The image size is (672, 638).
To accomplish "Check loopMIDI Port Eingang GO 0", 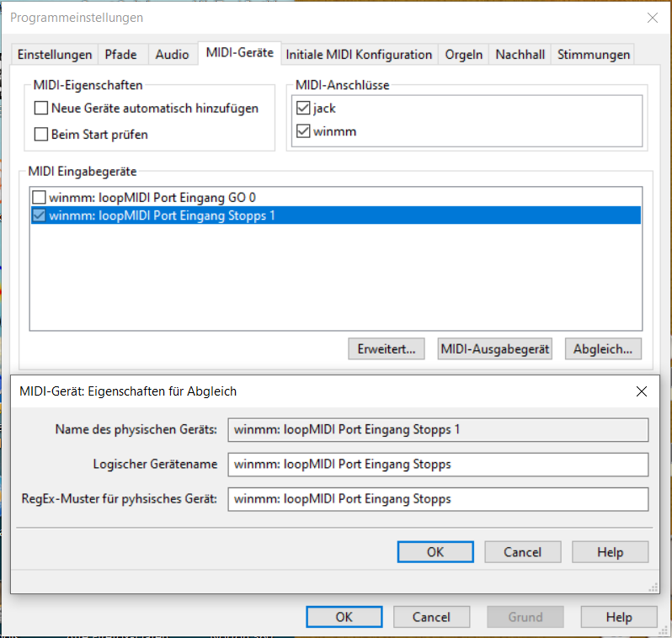I will click(x=39, y=197).
